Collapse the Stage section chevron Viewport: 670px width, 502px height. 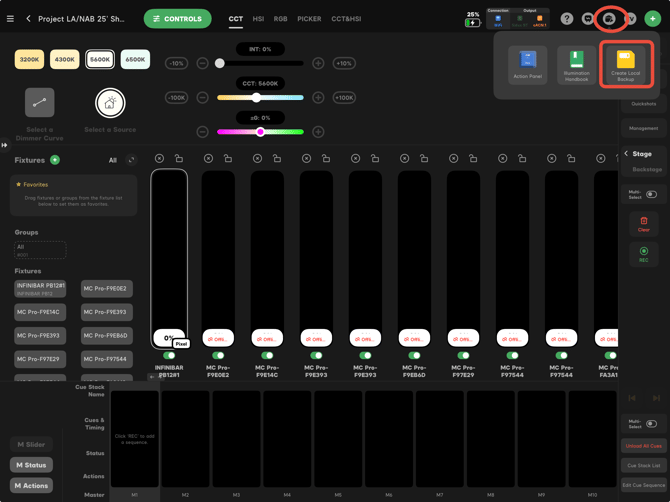tap(626, 153)
